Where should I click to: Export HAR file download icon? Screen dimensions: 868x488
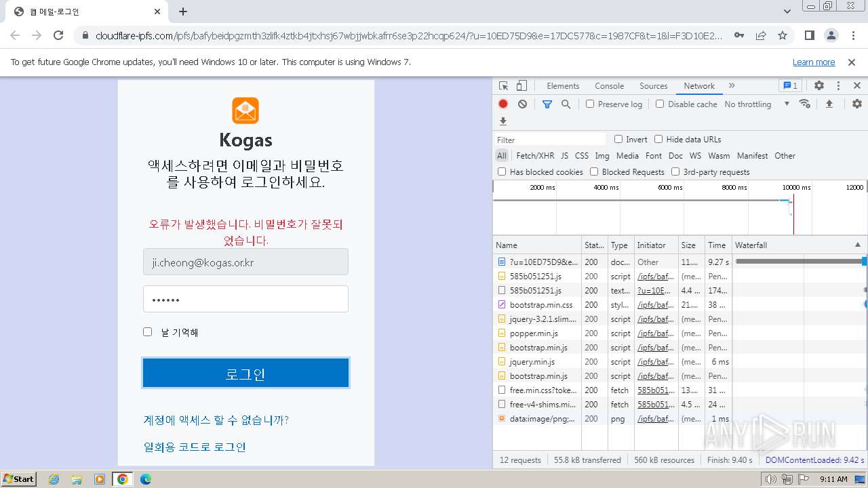click(503, 121)
